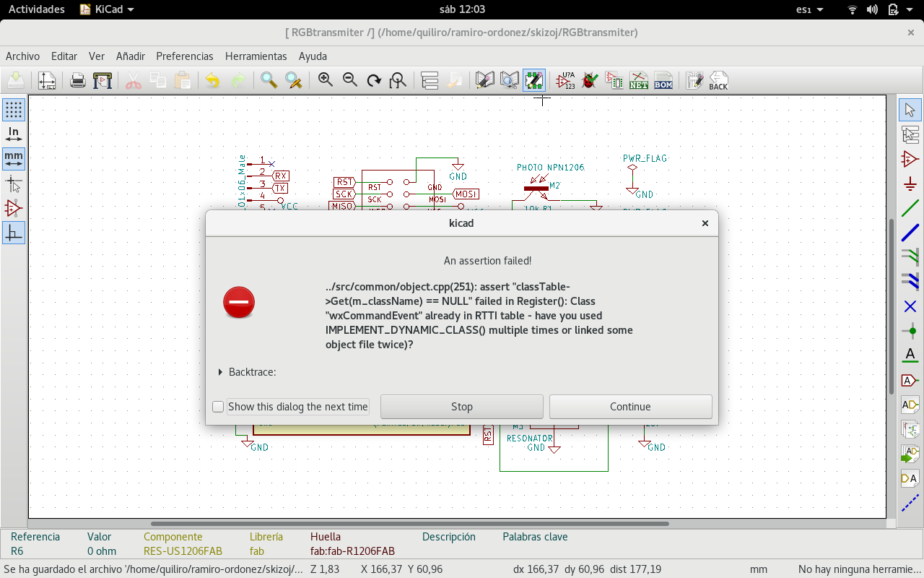
Task: Select the No-connect flag X tool
Action: tap(910, 306)
